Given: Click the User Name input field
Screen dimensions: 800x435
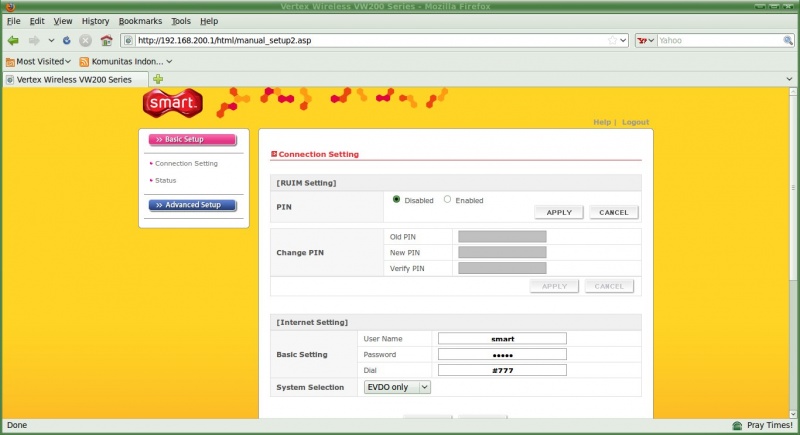Looking at the screenshot, I should click(x=502, y=338).
